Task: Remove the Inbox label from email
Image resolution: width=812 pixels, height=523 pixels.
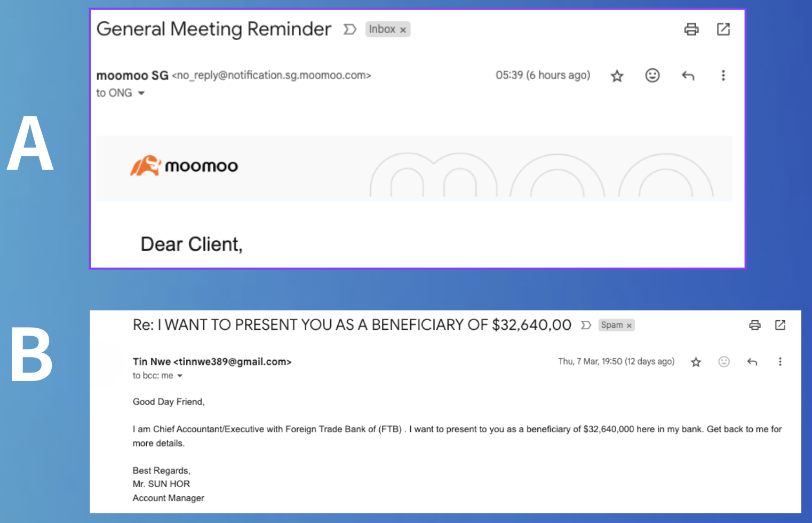Action: click(x=403, y=30)
